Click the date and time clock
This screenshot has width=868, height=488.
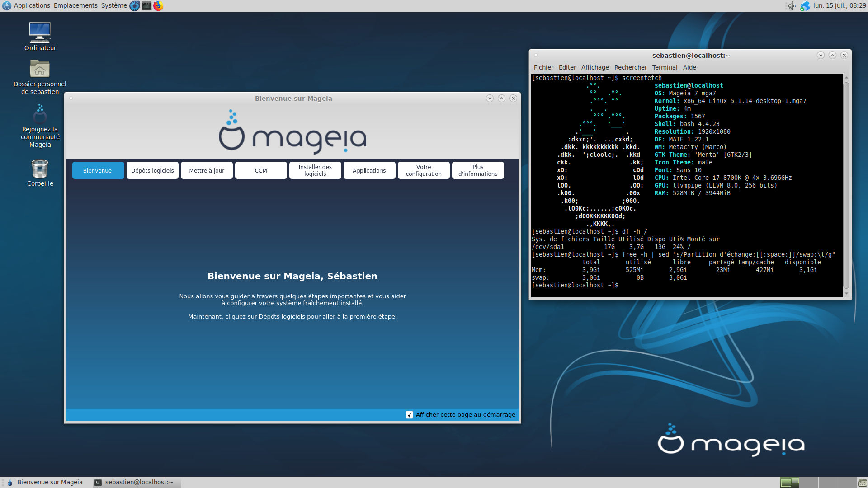click(839, 5)
